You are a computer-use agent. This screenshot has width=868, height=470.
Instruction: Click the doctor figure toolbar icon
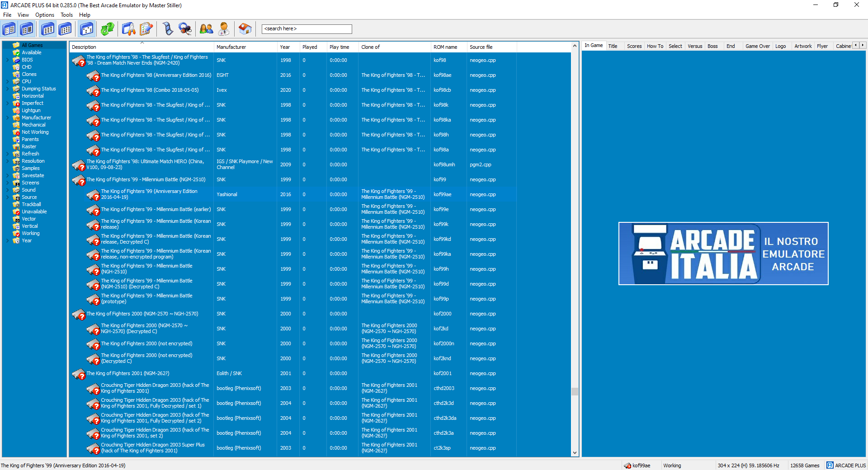click(x=224, y=29)
